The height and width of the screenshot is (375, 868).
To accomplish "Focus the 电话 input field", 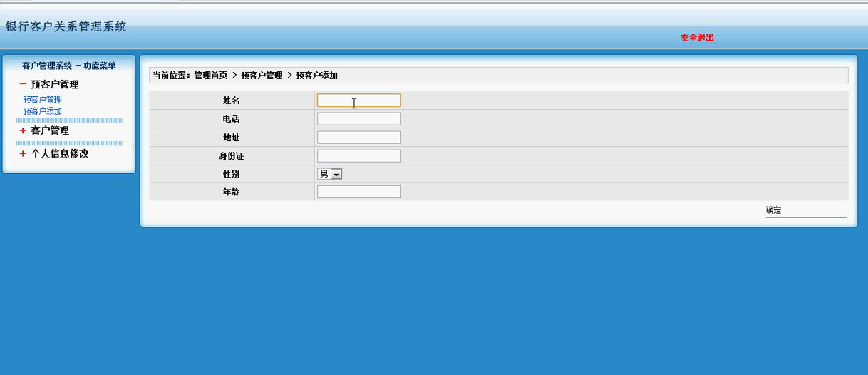I will pyautogui.click(x=358, y=119).
